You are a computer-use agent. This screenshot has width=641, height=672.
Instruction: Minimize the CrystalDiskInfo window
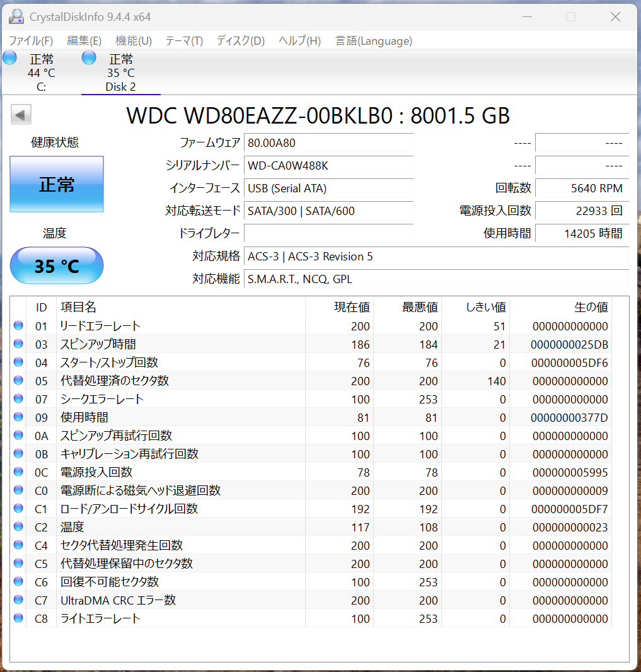point(528,17)
